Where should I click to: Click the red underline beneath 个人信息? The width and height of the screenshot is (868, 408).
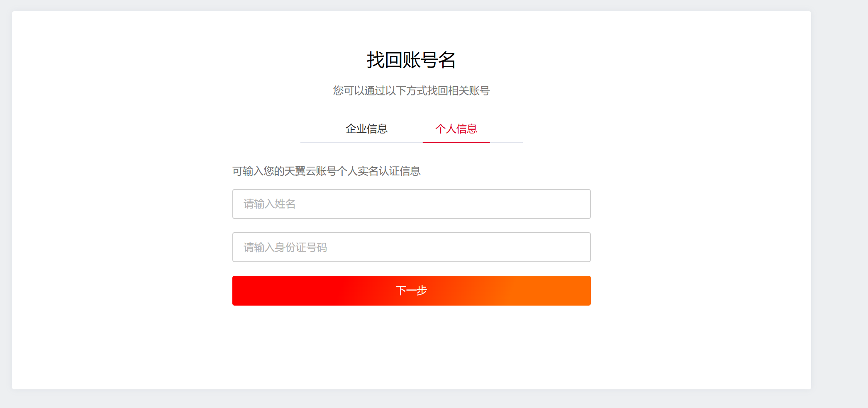click(456, 142)
